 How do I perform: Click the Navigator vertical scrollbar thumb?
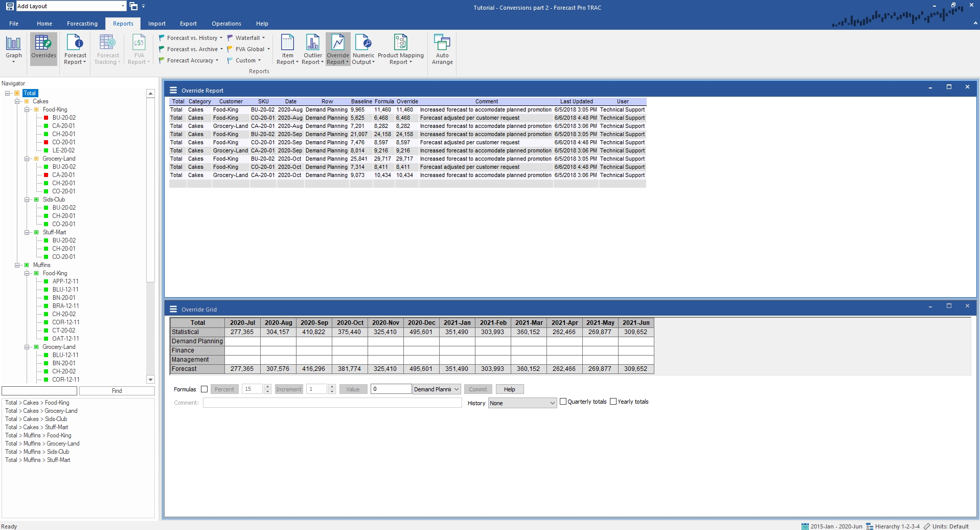pos(150,189)
